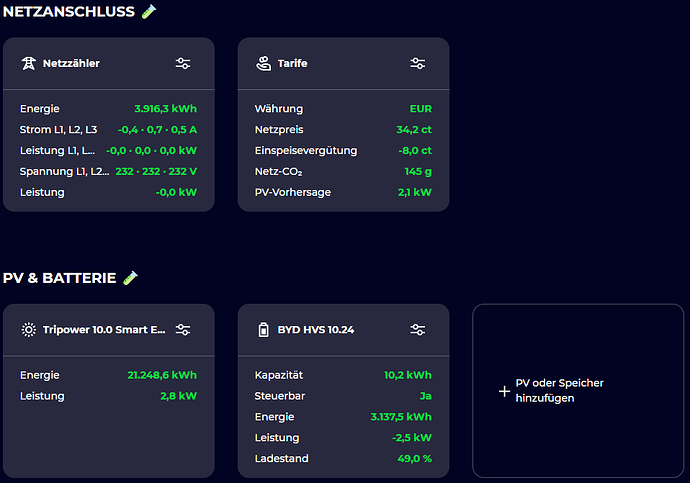This screenshot has width=690, height=483.
Task: Click the flask icon beside PV & BATTERIE
Action: pyautogui.click(x=130, y=277)
